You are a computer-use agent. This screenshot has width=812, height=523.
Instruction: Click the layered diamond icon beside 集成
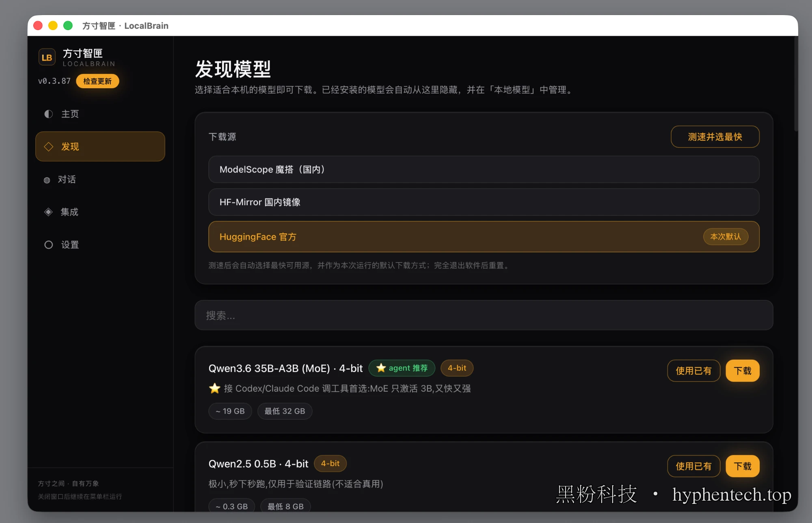48,212
